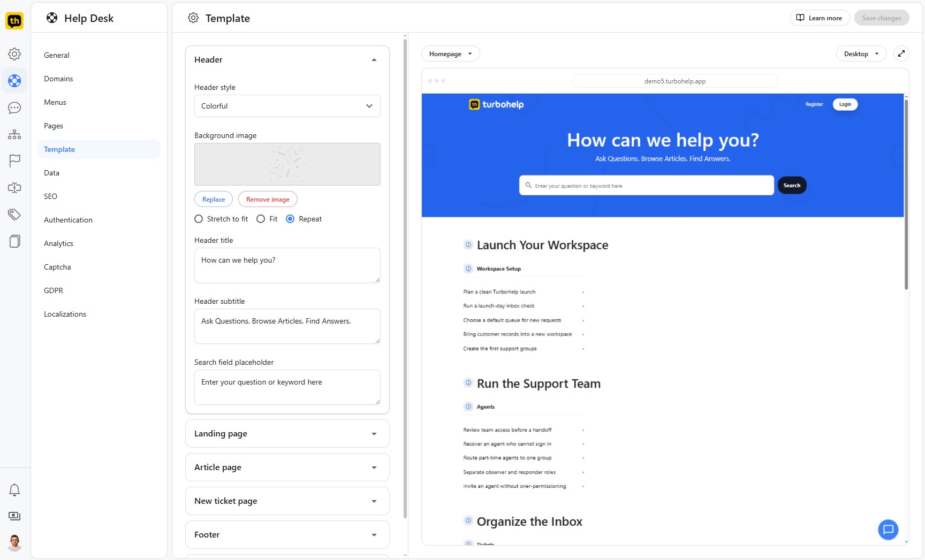Open the chat bubble rail icon
Image resolution: width=925 pixels, height=560 pixels.
pos(14,108)
